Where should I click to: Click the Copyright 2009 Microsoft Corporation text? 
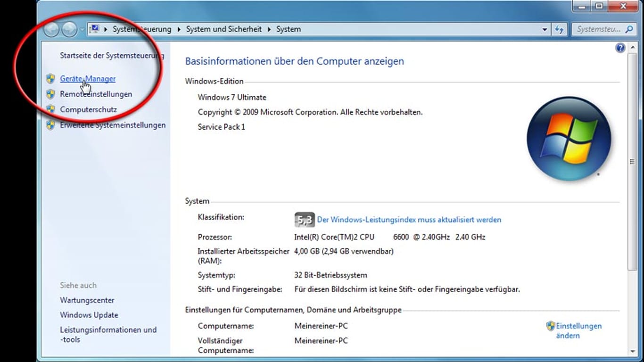point(310,112)
